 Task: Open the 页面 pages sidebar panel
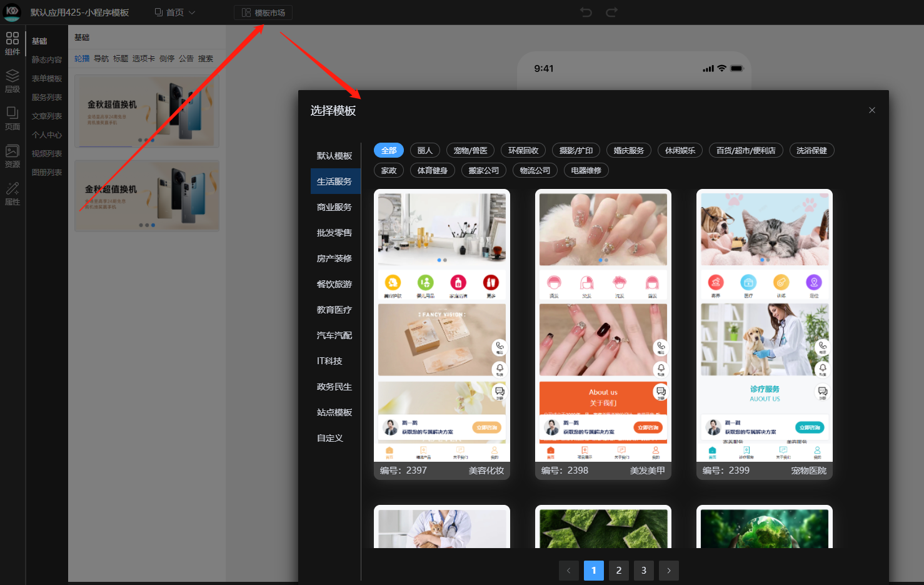[13, 118]
